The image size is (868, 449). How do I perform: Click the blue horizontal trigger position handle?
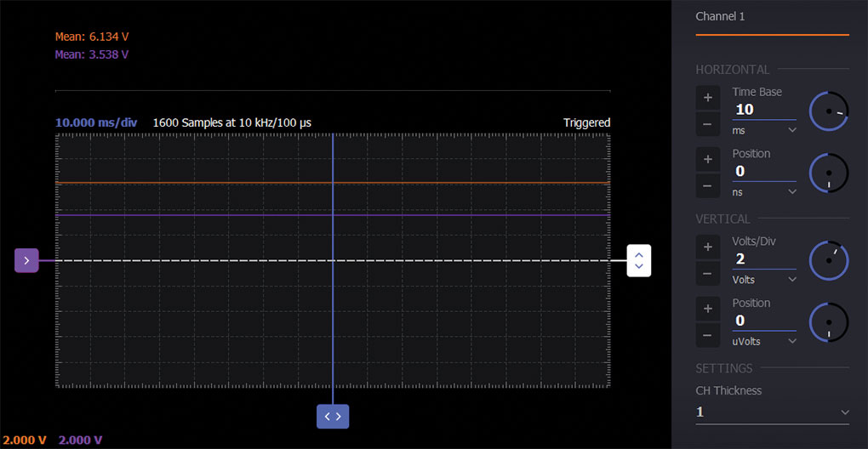333,417
